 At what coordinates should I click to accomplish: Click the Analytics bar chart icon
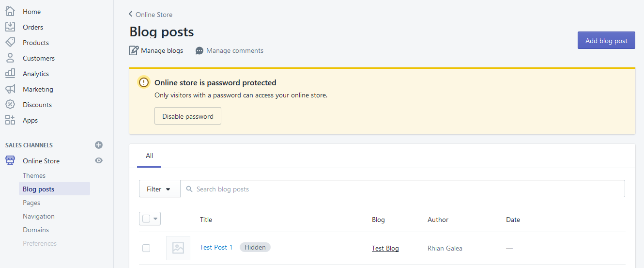point(10,73)
